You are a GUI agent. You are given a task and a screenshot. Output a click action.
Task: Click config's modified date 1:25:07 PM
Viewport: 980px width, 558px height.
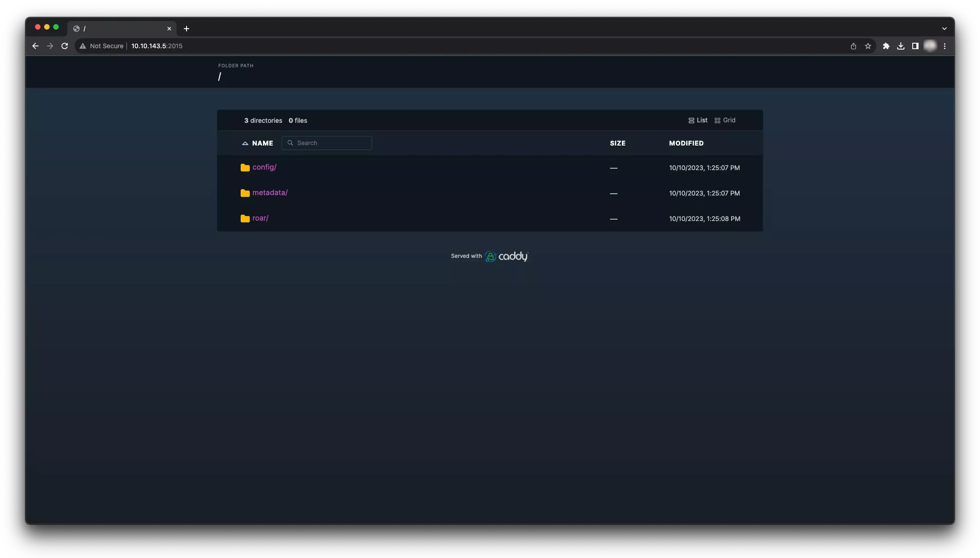coord(704,168)
